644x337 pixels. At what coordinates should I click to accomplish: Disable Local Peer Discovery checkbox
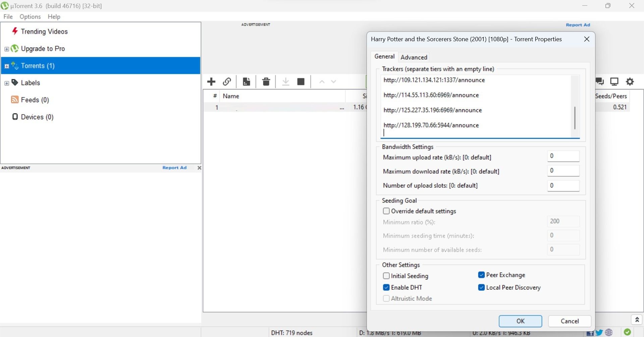pos(481,287)
